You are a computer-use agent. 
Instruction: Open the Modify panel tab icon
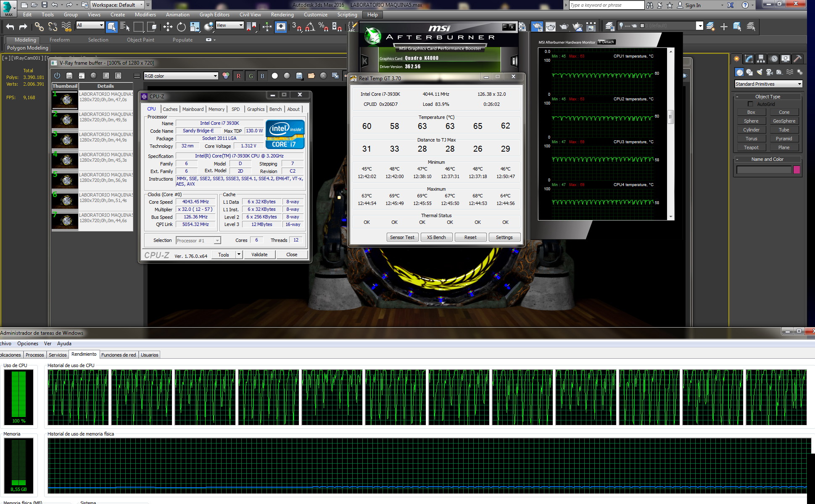749,59
